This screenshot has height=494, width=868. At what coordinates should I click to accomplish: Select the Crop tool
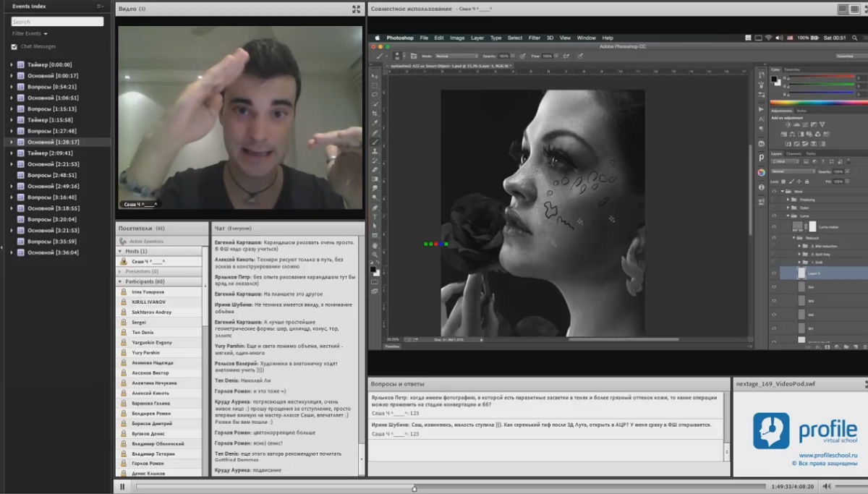pos(375,114)
